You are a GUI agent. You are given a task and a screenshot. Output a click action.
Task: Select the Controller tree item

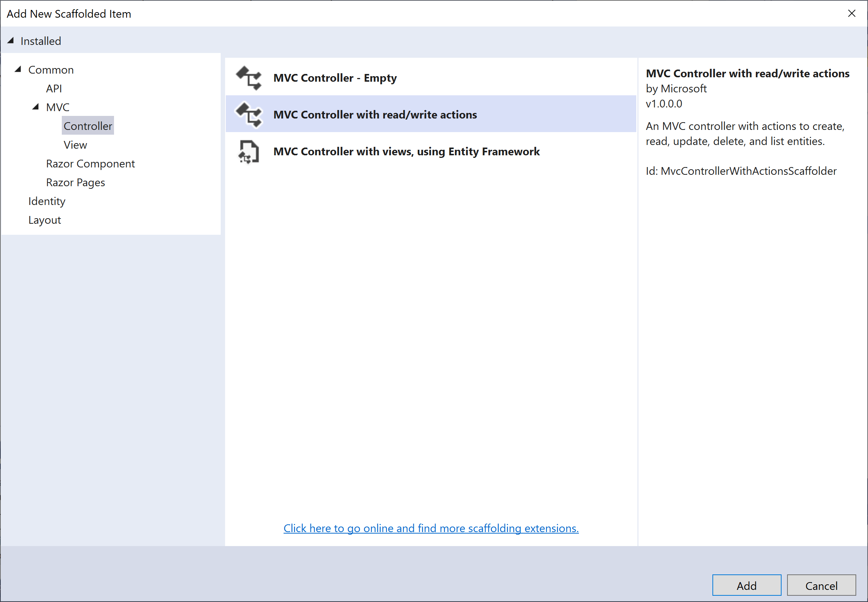point(88,126)
